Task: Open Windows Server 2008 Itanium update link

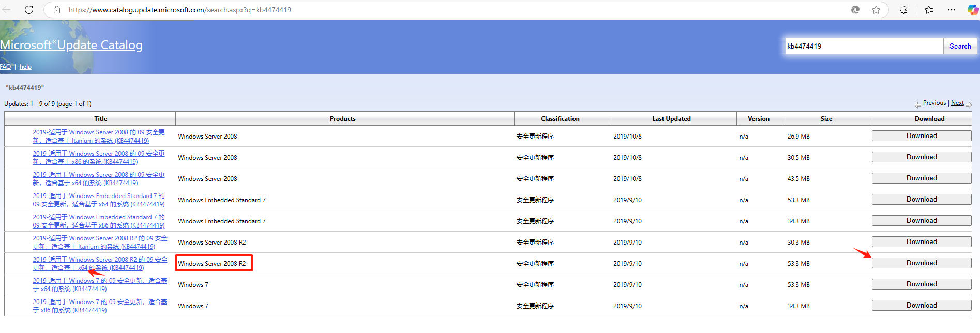Action: pos(99,137)
